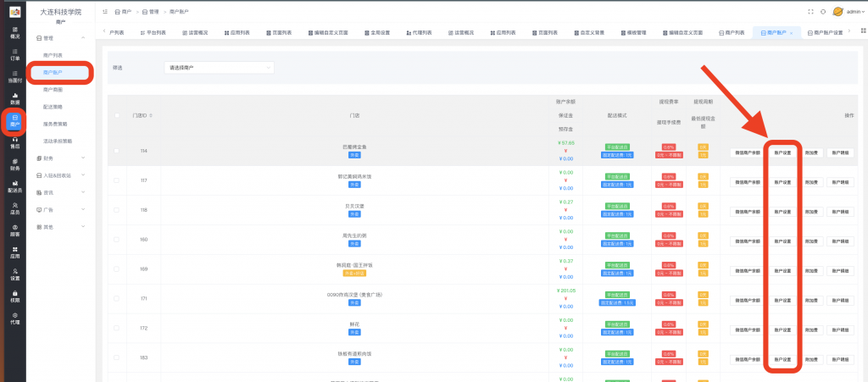Check the checkbox for store ID 117
The width and height of the screenshot is (868, 382).
pyautogui.click(x=116, y=180)
